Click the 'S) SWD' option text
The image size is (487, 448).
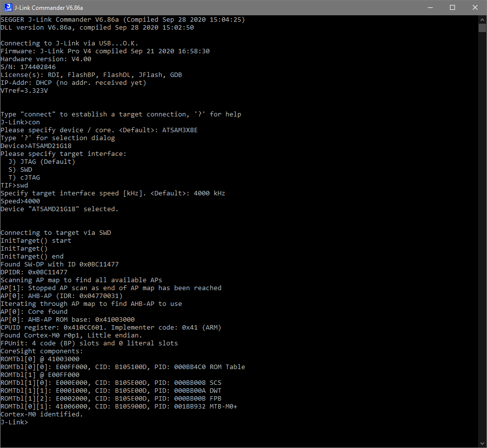(20, 170)
